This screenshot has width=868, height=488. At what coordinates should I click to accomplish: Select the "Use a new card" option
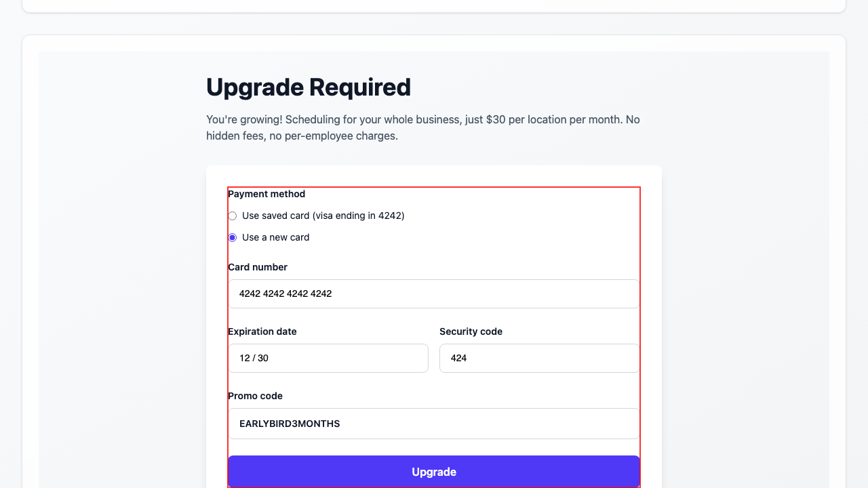point(232,237)
